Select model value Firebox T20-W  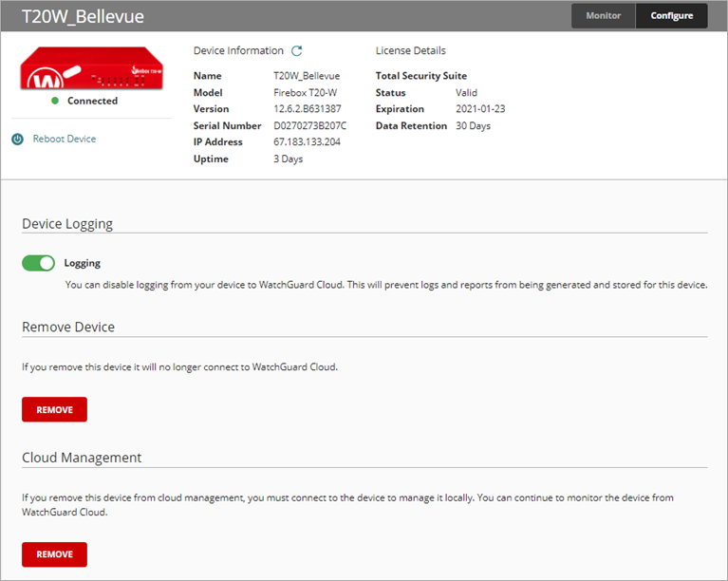(305, 92)
